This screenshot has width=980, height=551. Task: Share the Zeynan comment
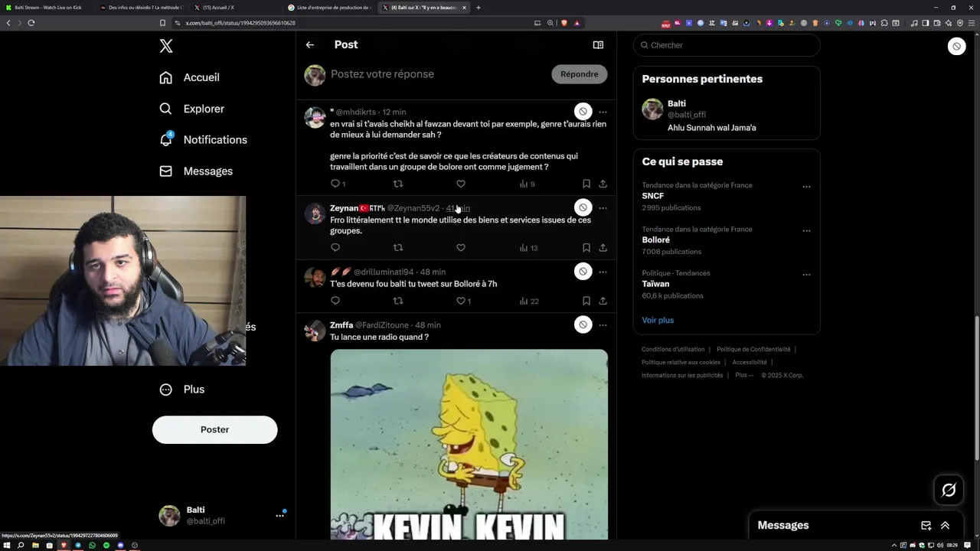pyautogui.click(x=603, y=248)
